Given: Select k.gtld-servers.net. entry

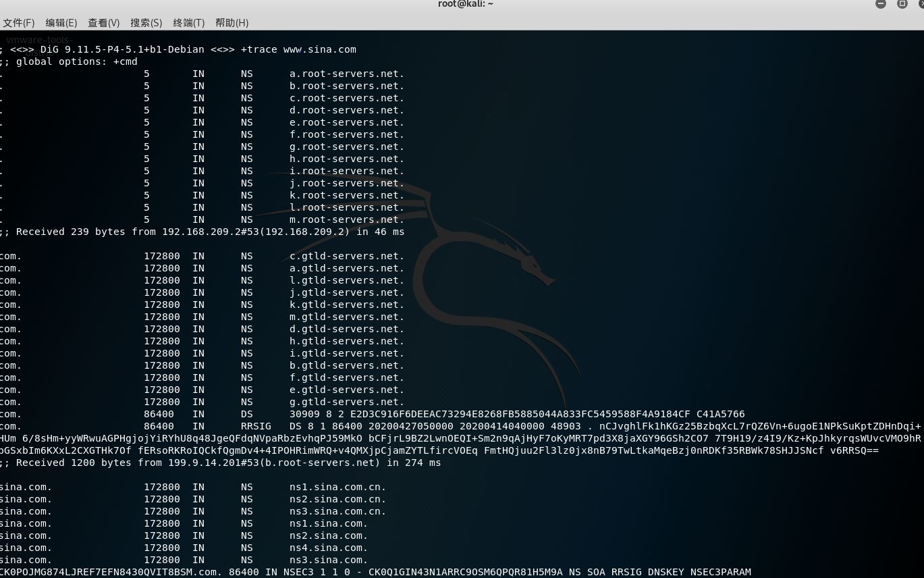Looking at the screenshot, I should pyautogui.click(x=347, y=305).
